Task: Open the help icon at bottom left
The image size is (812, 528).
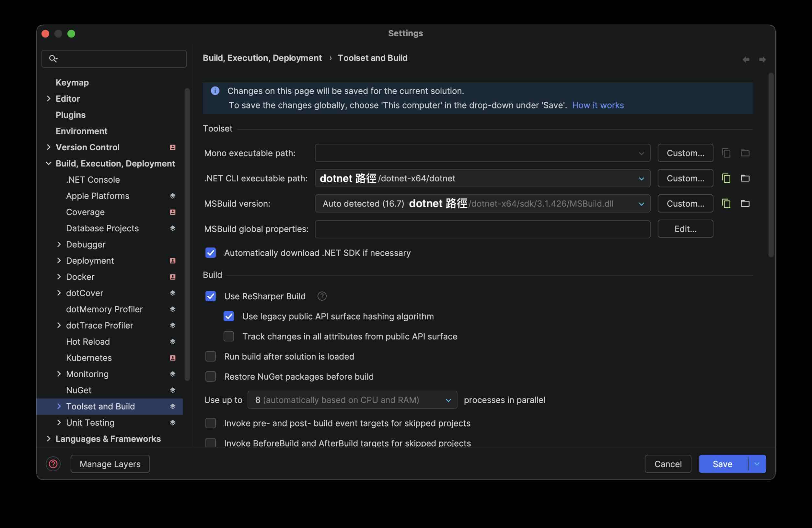Action: point(53,464)
